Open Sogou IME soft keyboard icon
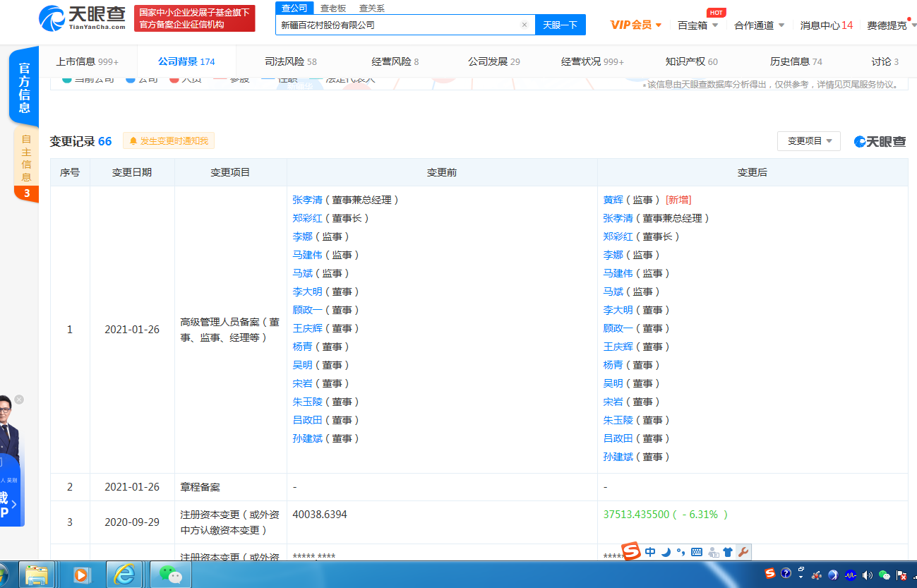The image size is (917, 588). [x=697, y=552]
